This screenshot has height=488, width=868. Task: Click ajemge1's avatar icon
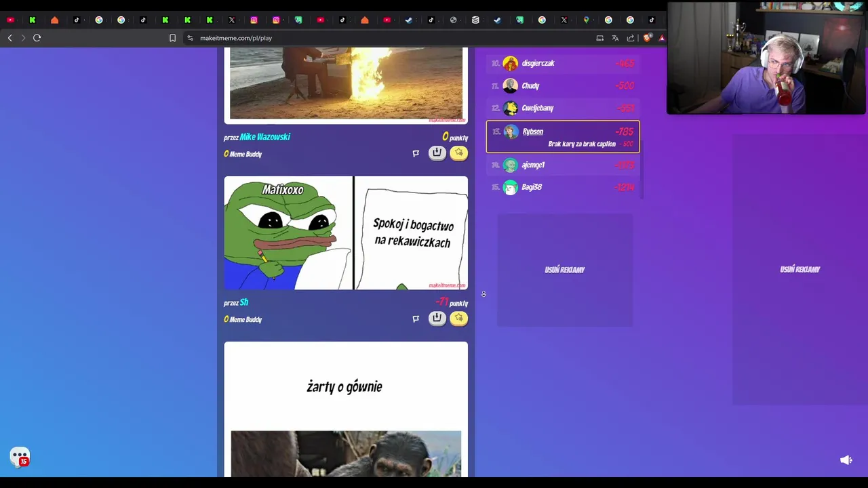click(x=511, y=165)
